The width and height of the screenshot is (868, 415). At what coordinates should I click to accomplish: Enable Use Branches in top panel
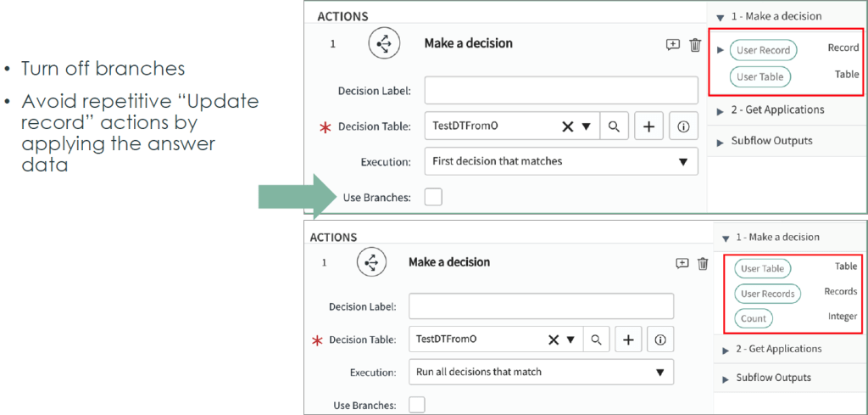click(x=433, y=197)
